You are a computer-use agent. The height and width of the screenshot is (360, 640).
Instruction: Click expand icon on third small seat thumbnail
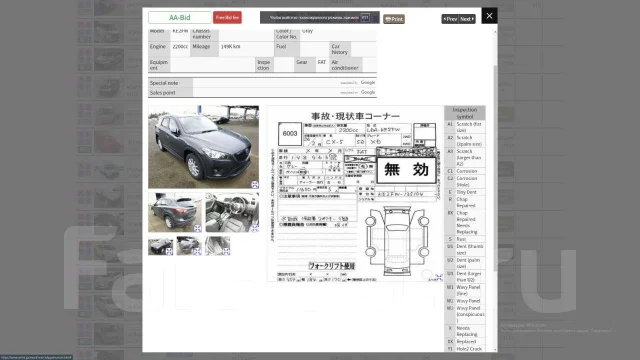point(227,252)
